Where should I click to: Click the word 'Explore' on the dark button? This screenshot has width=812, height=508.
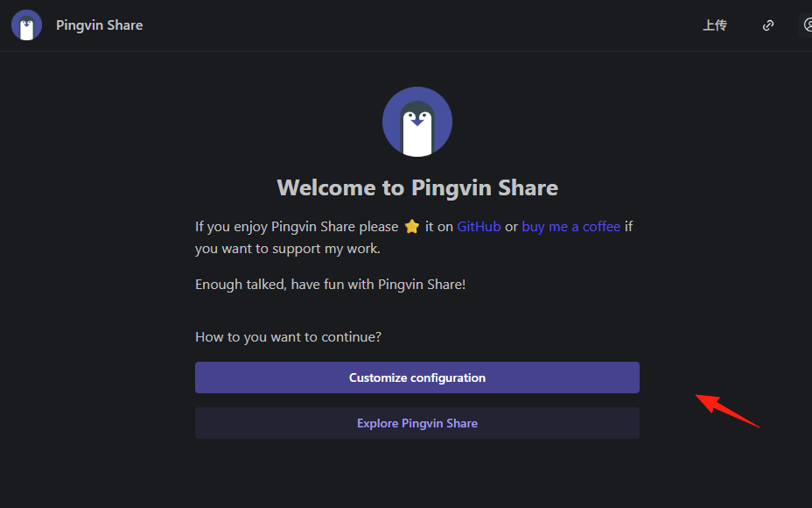(x=377, y=424)
